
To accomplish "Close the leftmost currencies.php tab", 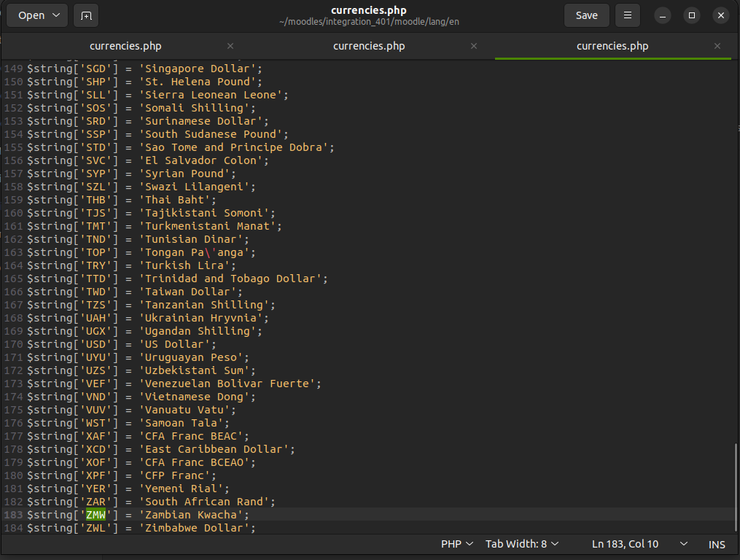I will tap(230, 46).
